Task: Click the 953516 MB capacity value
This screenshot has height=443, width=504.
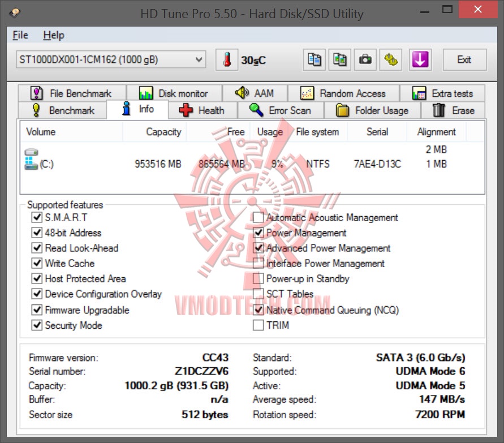Action: 158,164
